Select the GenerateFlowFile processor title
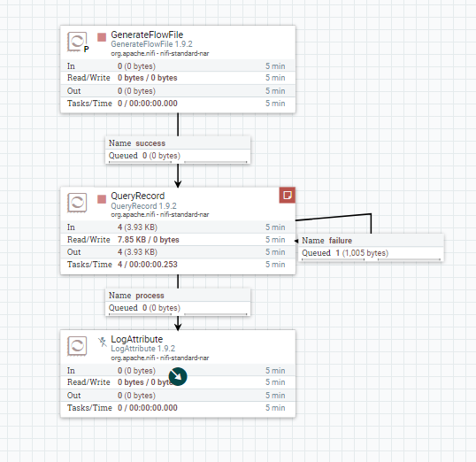Image resolution: width=476 pixels, height=462 pixels. click(x=147, y=35)
